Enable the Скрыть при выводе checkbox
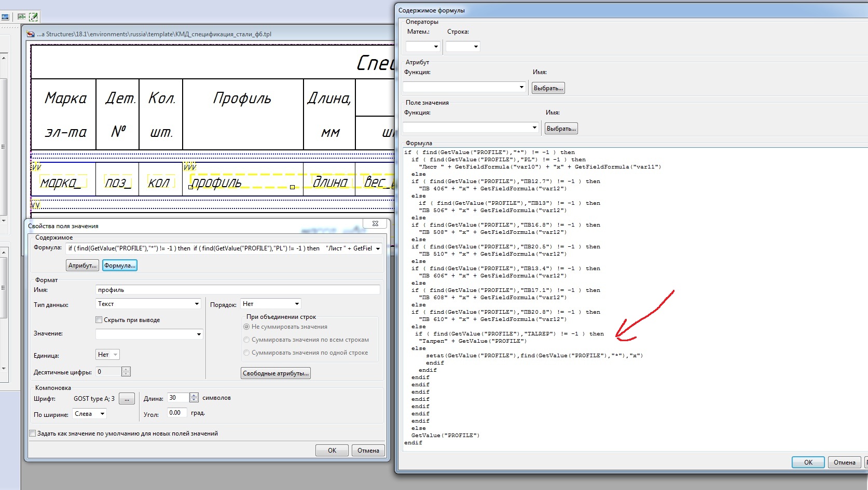The width and height of the screenshot is (868, 490). click(99, 320)
